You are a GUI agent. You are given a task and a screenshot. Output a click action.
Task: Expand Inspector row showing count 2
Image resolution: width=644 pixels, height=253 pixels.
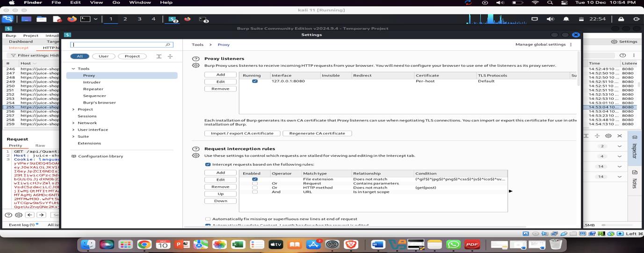(620, 146)
